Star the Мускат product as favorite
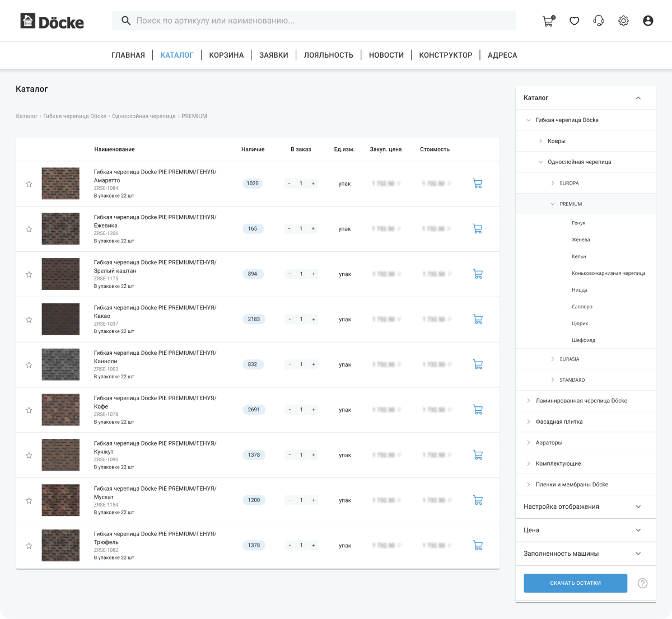Viewport: 672px width, 619px height. tap(29, 500)
